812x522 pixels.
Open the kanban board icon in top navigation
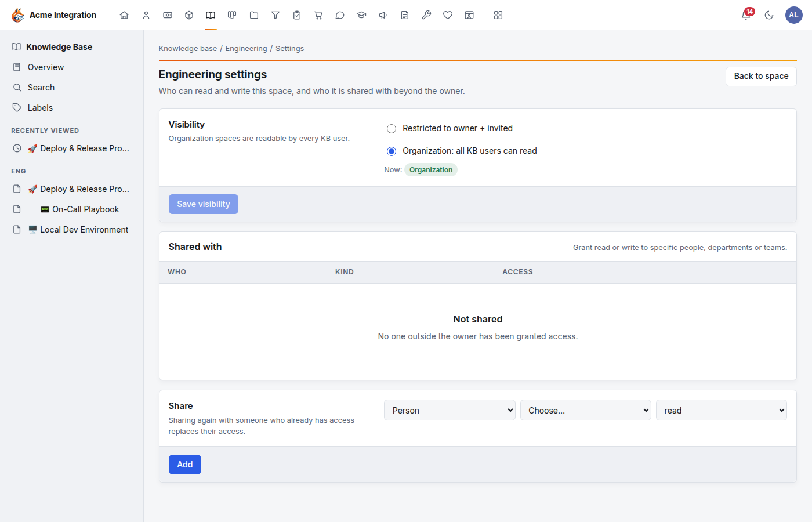pos(232,15)
